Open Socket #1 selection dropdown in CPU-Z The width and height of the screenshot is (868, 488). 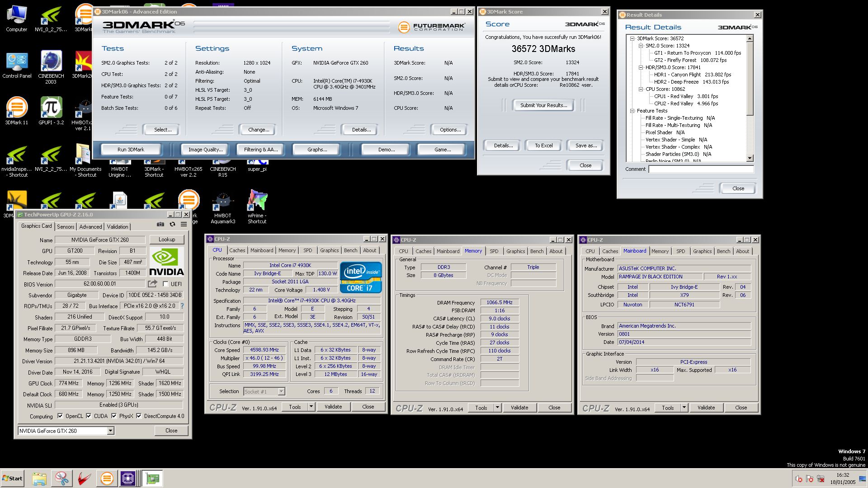pos(281,392)
